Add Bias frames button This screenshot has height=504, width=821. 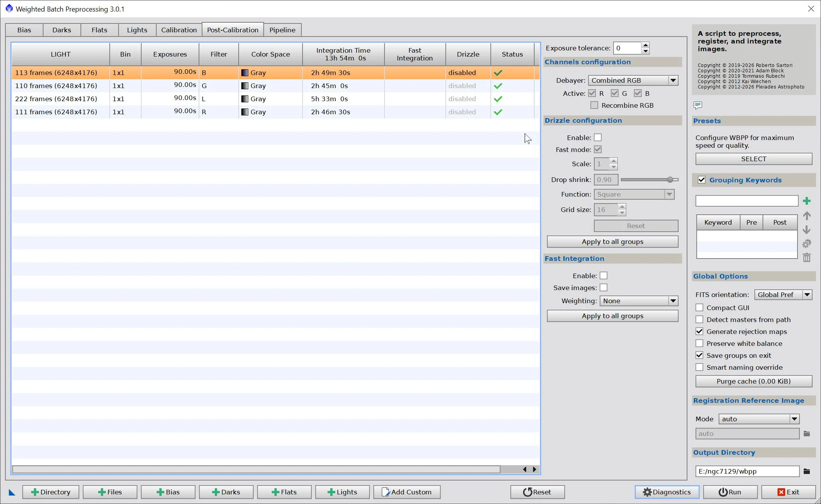click(x=168, y=492)
